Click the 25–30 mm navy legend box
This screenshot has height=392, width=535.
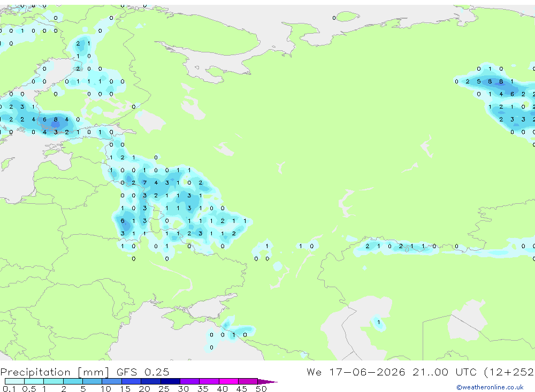click(170, 381)
